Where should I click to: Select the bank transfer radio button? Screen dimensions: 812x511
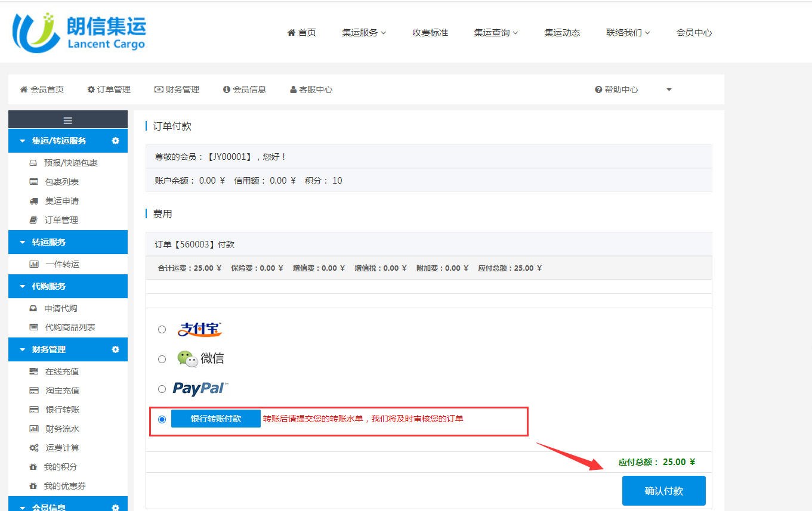(162, 419)
